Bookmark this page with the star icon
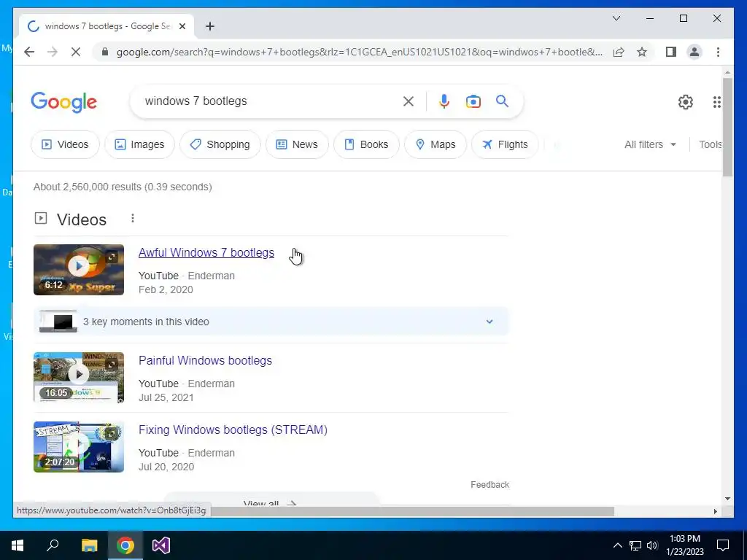 tap(642, 52)
